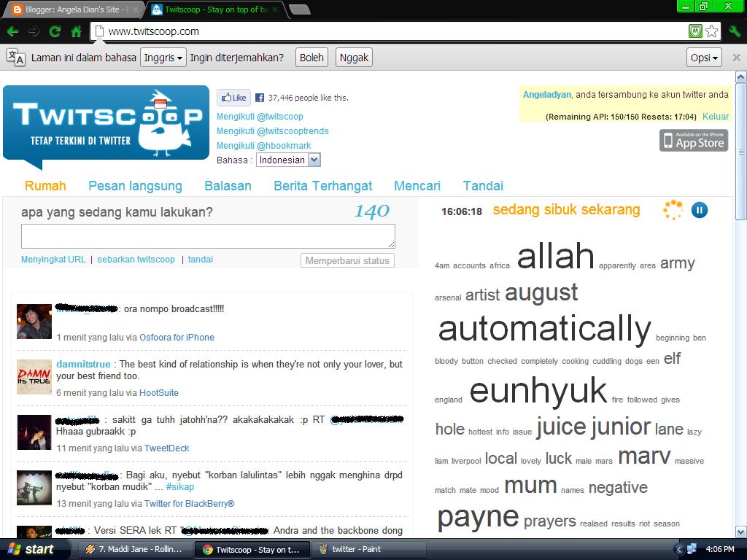Click the page scrollbar up arrow
Viewport: 747px width, 560px height.
click(x=741, y=77)
